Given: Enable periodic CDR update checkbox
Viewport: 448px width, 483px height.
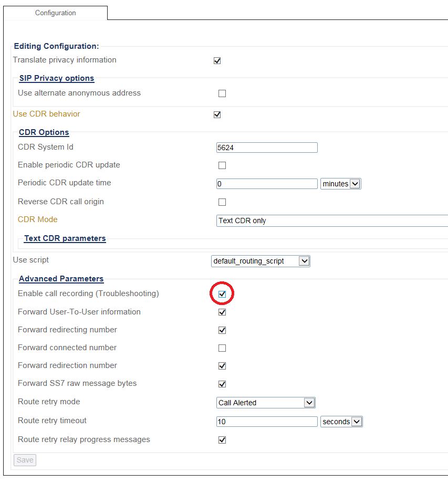Looking at the screenshot, I should [222, 165].
